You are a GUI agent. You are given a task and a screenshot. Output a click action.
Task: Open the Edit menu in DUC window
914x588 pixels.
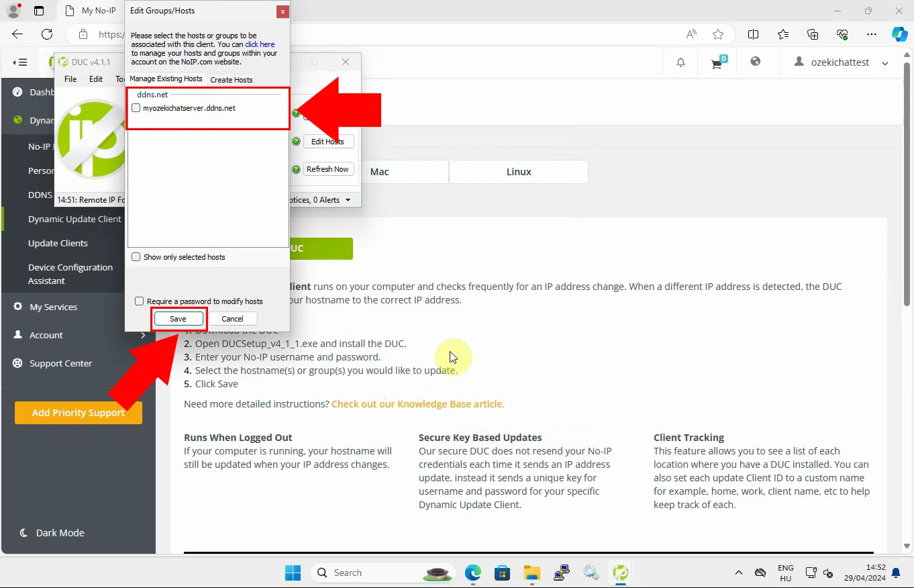click(96, 79)
